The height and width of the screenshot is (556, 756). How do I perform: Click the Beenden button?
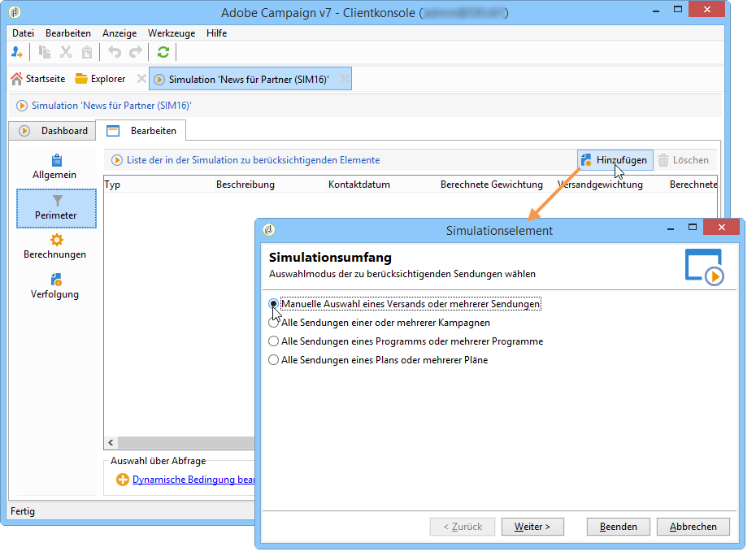point(618,527)
